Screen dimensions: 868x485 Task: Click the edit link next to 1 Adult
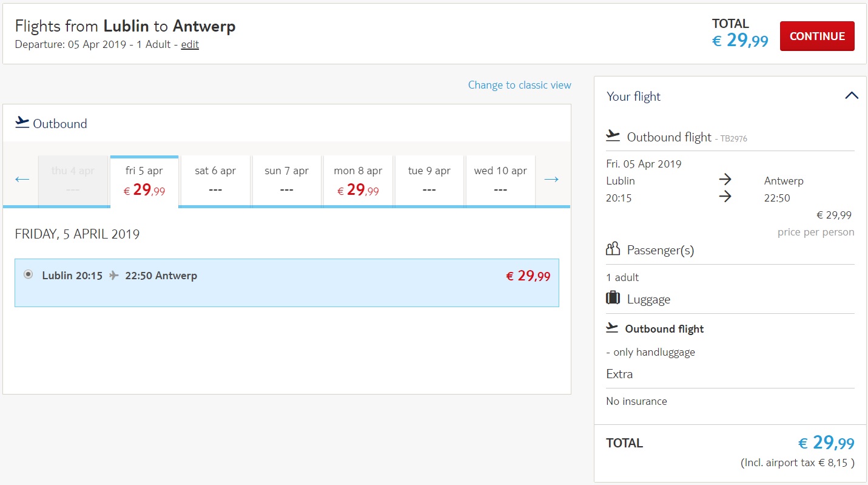[190, 44]
